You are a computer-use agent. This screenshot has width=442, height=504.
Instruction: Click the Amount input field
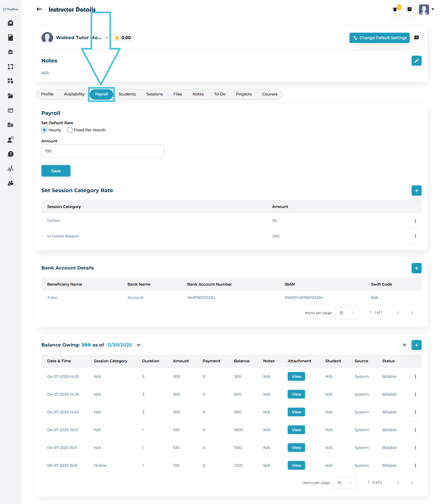coord(103,151)
